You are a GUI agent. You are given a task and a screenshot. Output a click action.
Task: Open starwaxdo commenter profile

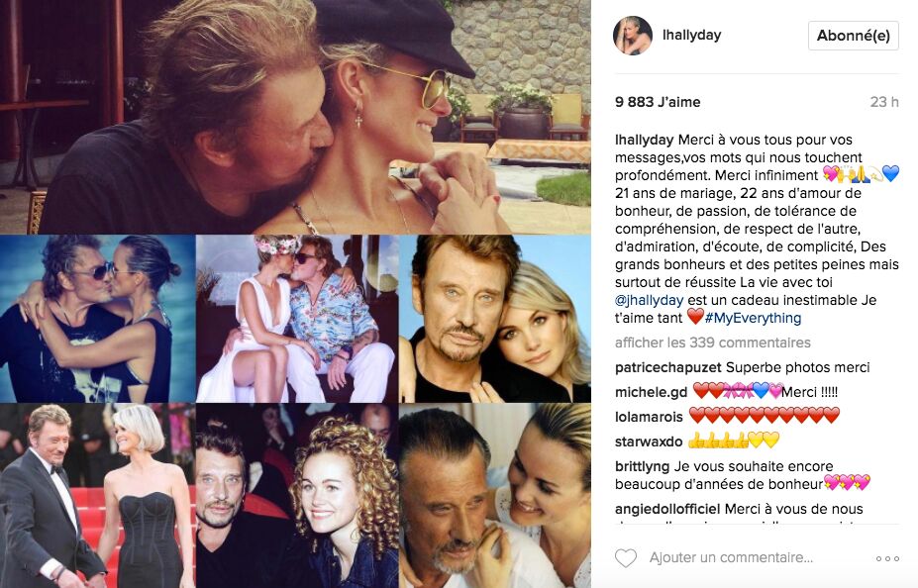click(649, 441)
